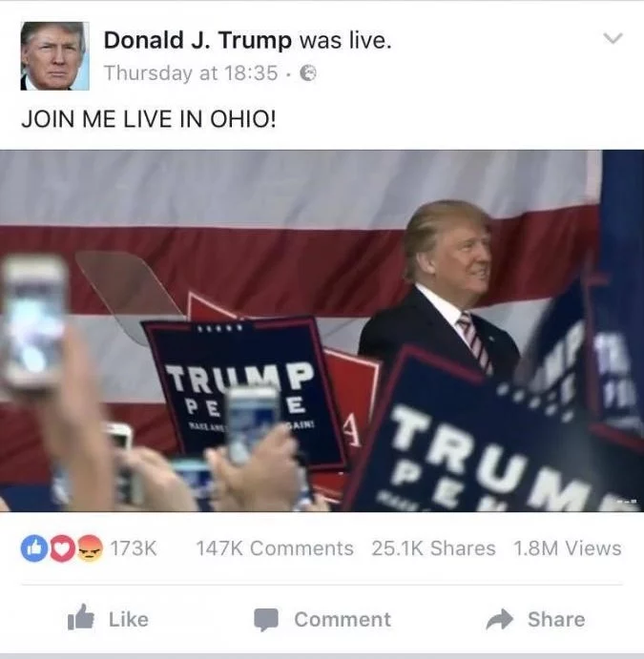Viewport: 644px width, 659px height.
Task: Open the Thursday at 18:35 timestamp
Action: click(x=191, y=72)
